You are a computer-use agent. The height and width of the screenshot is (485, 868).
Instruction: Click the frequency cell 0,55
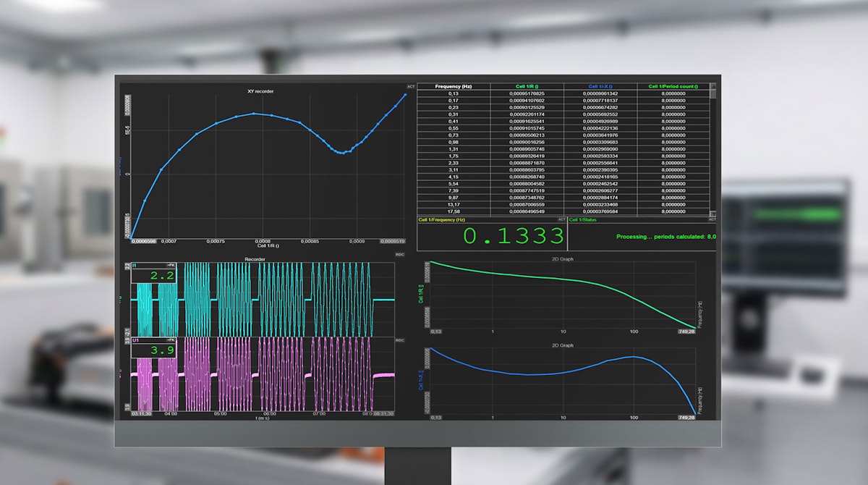coord(454,128)
